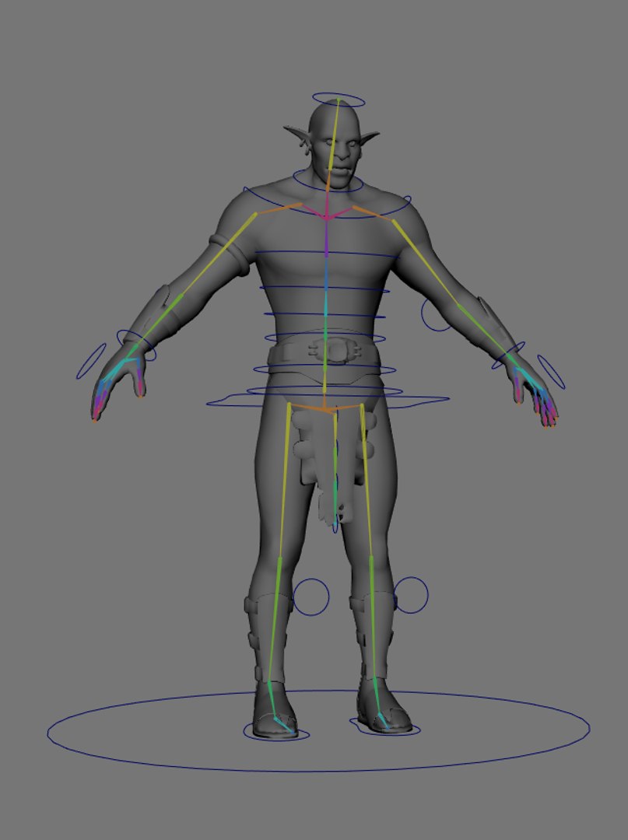The image size is (628, 840).
Task: Pick the knee pole circle beside the screen-left leg
Action: pos(310,597)
